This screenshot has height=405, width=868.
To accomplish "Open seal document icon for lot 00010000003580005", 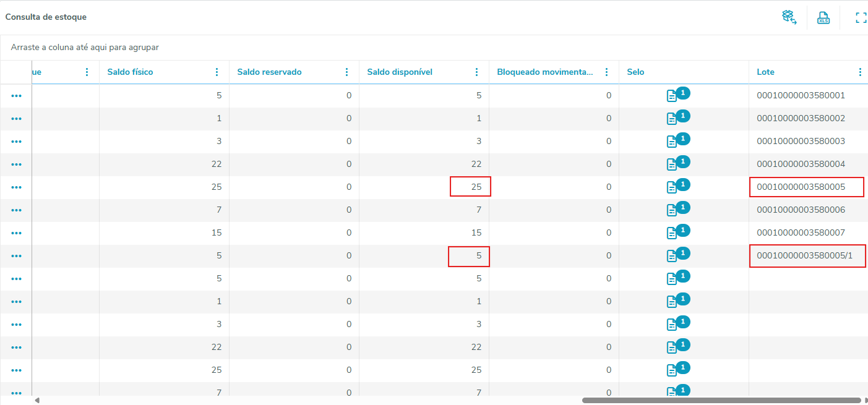I will point(672,187).
